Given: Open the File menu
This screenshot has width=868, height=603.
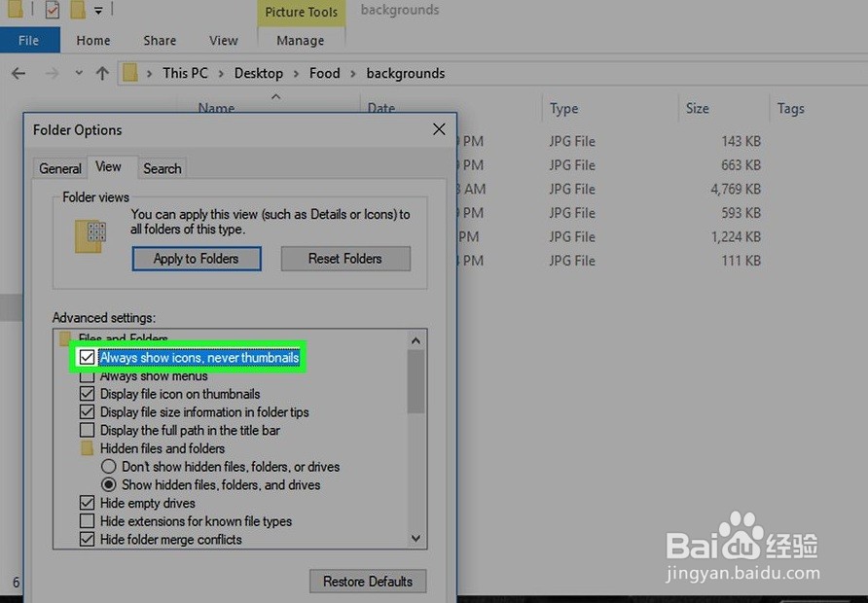Looking at the screenshot, I should [x=29, y=41].
